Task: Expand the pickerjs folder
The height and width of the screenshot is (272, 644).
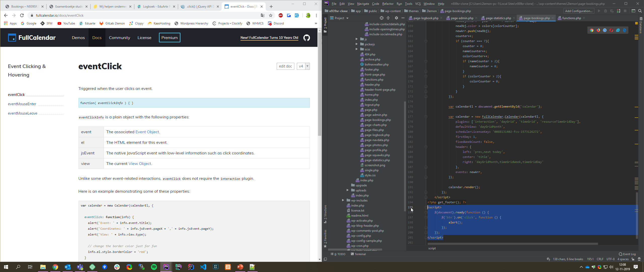Action: pyautogui.click(x=356, y=44)
